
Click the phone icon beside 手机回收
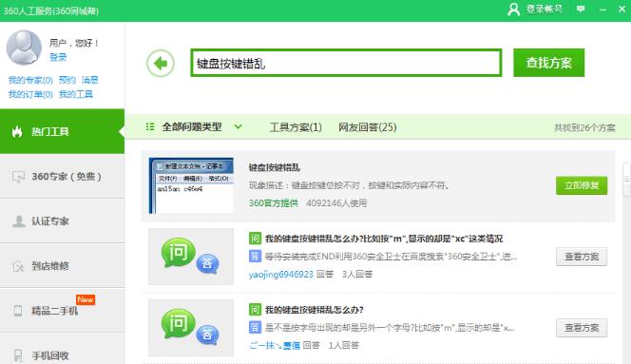point(18,355)
